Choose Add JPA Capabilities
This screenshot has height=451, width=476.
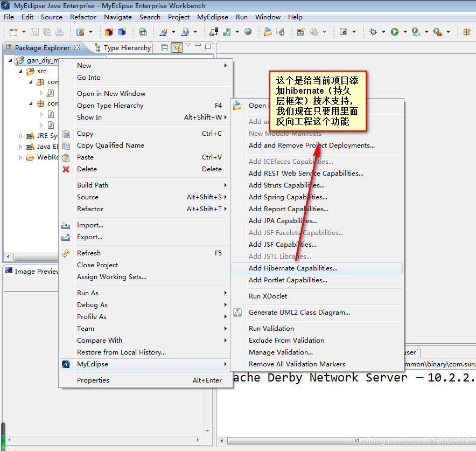(317, 221)
